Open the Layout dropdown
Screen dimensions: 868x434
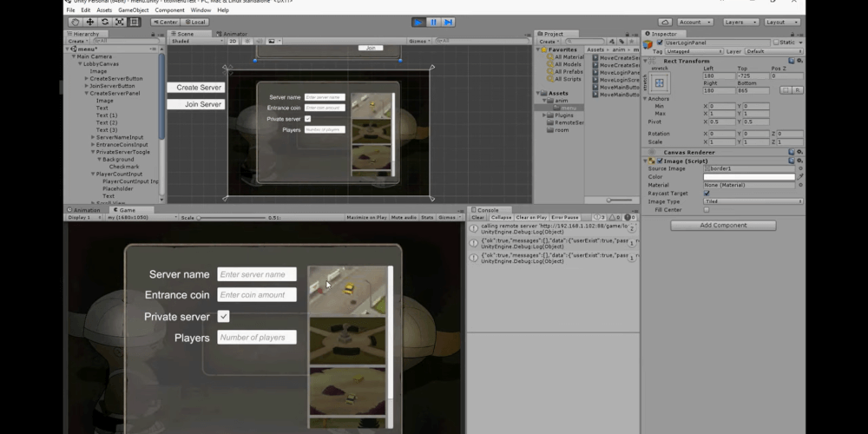coord(782,22)
